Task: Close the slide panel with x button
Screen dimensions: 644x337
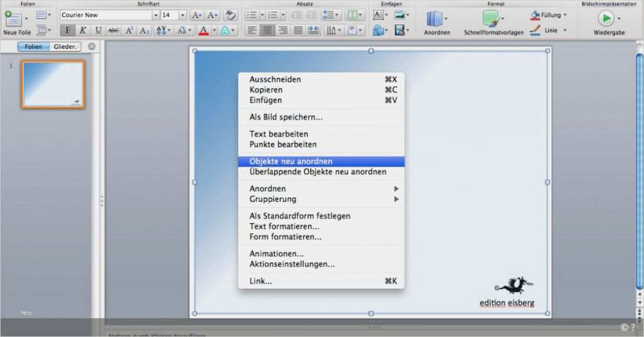Action: 92,47
